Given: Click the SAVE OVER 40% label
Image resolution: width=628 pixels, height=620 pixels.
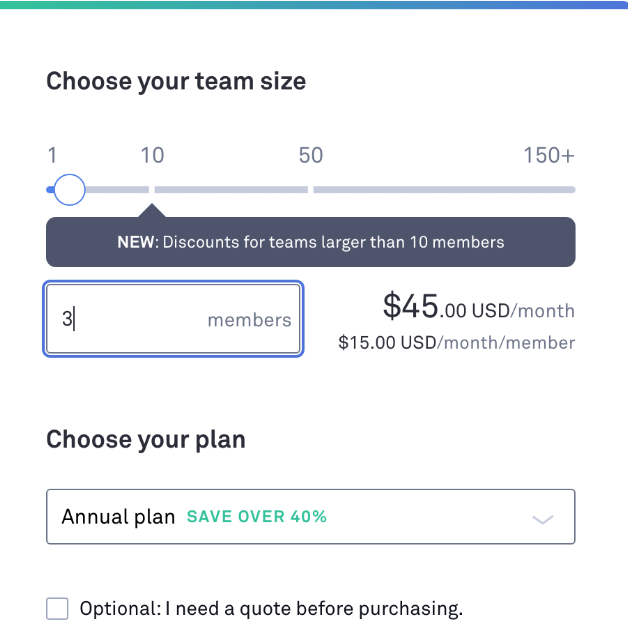Looking at the screenshot, I should [x=257, y=517].
